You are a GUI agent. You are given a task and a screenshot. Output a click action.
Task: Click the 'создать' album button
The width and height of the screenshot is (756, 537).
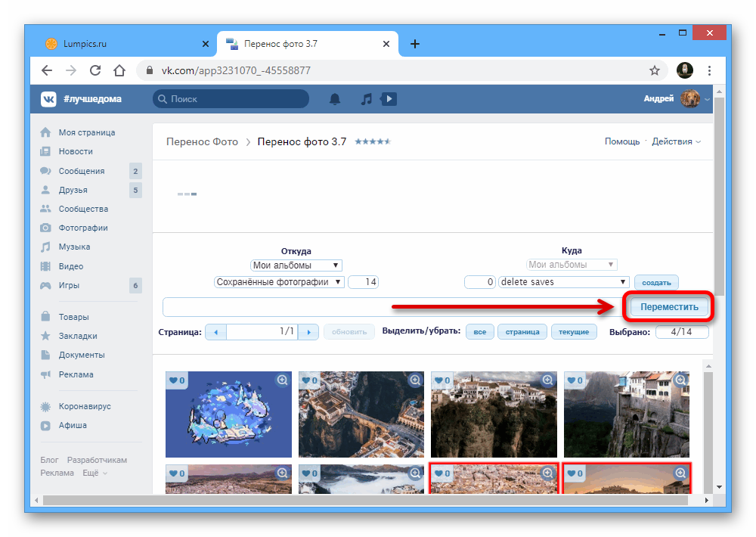(656, 283)
